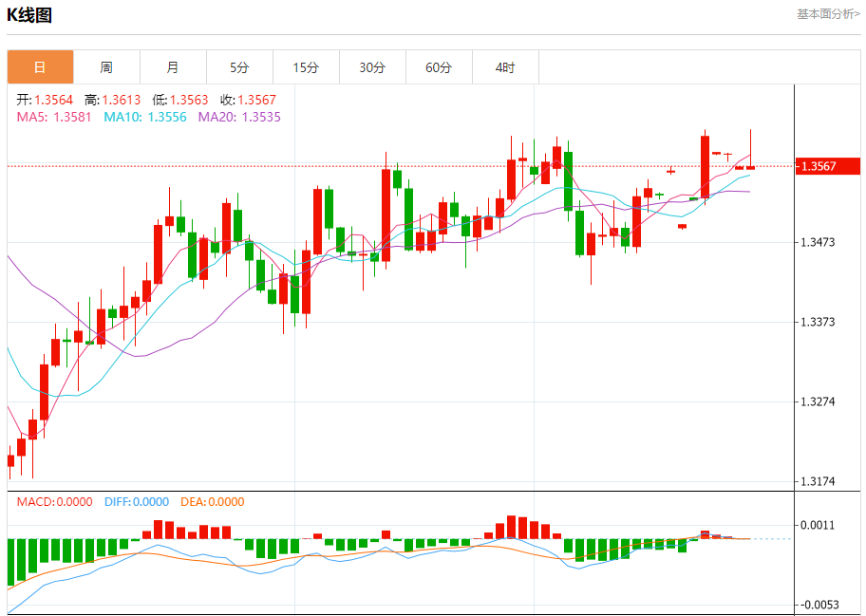Open the 基本面分析 link
The height and width of the screenshot is (616, 866).
[x=828, y=14]
